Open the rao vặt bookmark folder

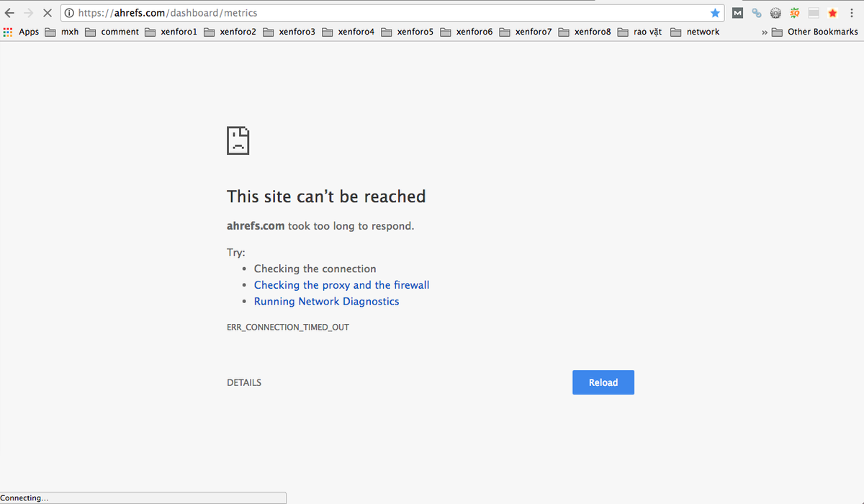tap(639, 32)
